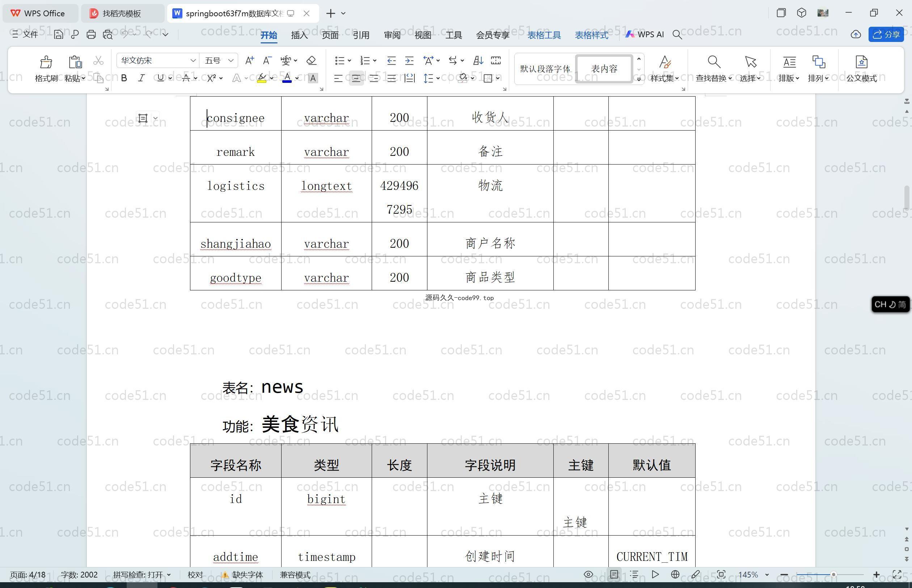
Task: Toggle Underline formatting
Action: tap(160, 78)
